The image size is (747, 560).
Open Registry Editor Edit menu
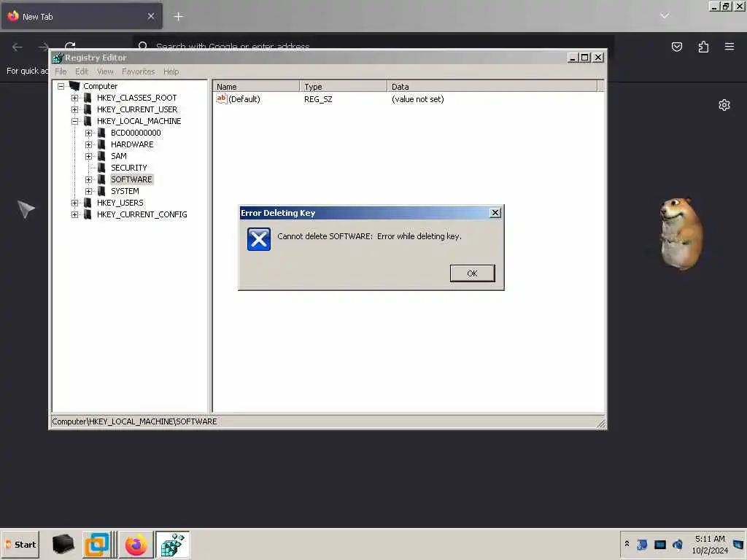point(82,71)
